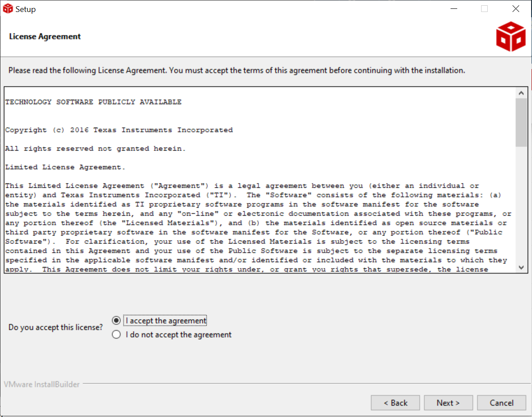Screen dimensions: 532x417
Task: Click the instruction text about accepting terms
Action: click(x=237, y=70)
